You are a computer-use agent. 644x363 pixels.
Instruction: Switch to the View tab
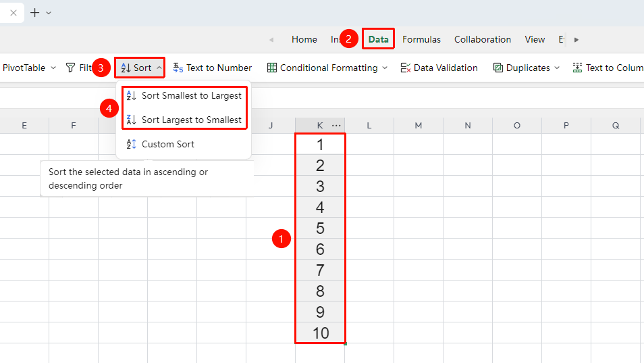[535, 39]
